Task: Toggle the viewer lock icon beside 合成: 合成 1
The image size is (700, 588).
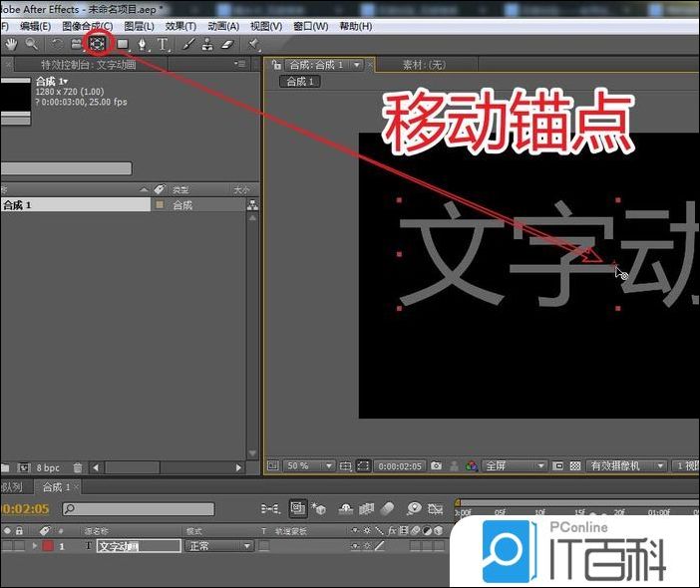Action: click(276, 65)
